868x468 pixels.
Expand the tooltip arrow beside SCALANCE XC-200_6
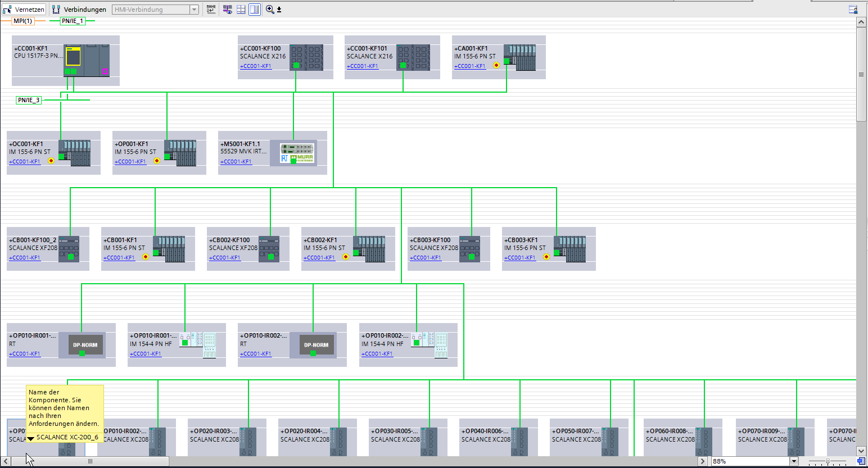[x=31, y=438]
